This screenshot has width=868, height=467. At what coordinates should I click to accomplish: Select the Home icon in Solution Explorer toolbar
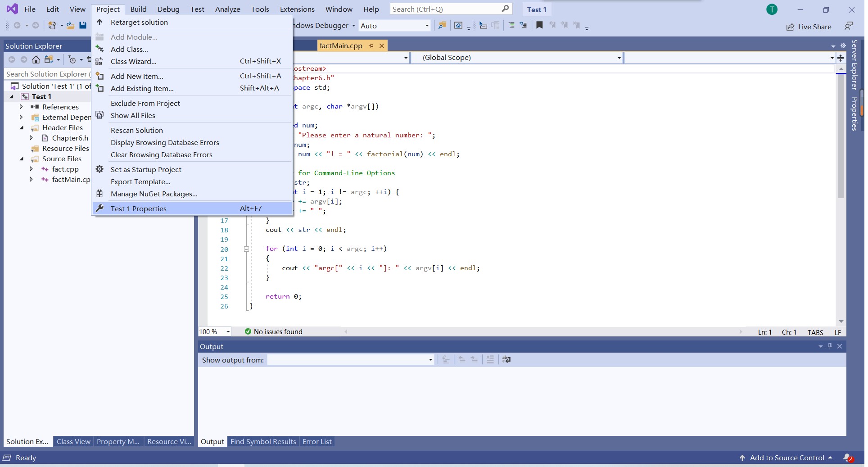pos(36,59)
